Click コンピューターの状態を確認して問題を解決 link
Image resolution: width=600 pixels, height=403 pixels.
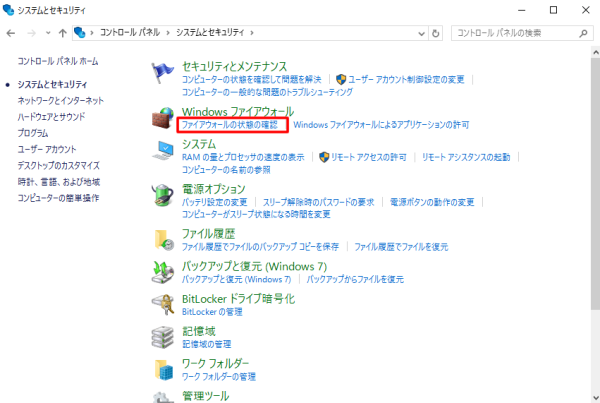tap(251, 80)
